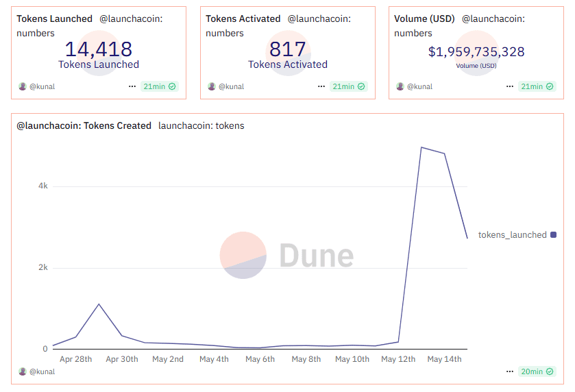Click small 'Volume (USD)' caption under dollar value

point(476,66)
